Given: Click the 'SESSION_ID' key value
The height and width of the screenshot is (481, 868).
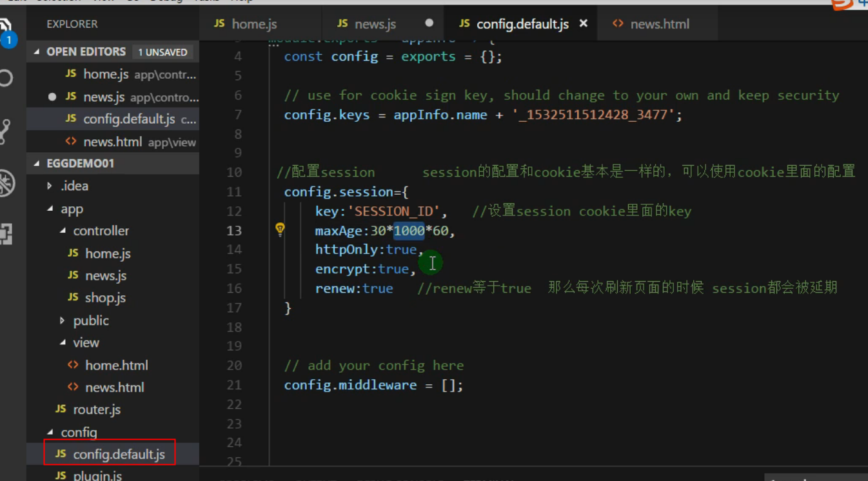Looking at the screenshot, I should tap(393, 211).
